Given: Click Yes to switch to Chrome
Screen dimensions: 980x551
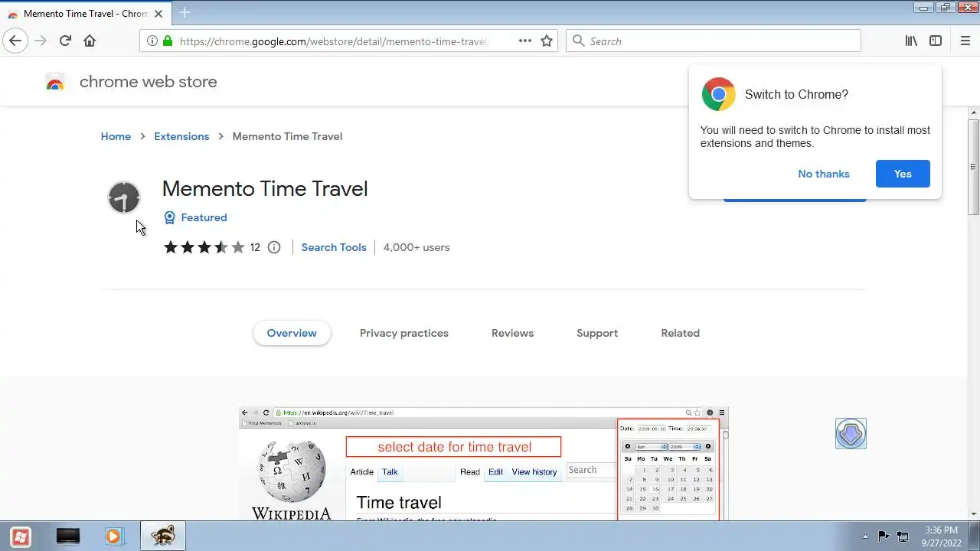Looking at the screenshot, I should (x=903, y=174).
